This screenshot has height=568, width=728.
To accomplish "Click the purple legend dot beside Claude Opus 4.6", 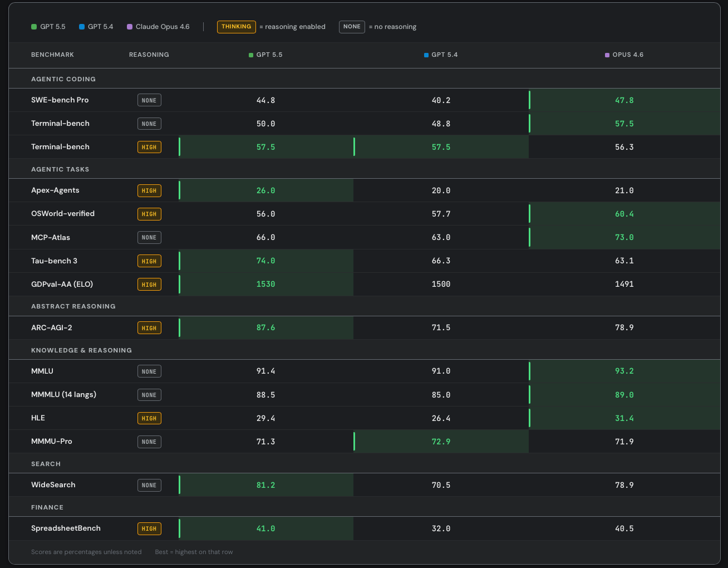I will (130, 27).
